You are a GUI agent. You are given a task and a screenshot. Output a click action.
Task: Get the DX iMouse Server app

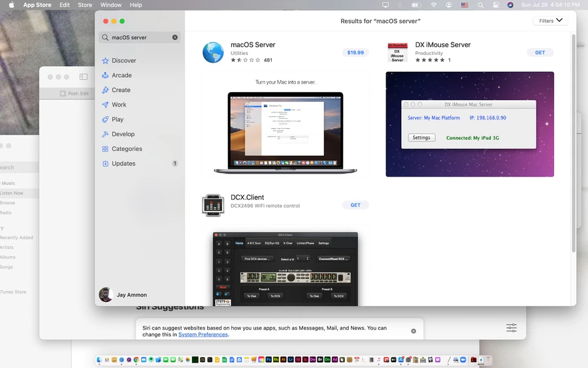pos(540,52)
